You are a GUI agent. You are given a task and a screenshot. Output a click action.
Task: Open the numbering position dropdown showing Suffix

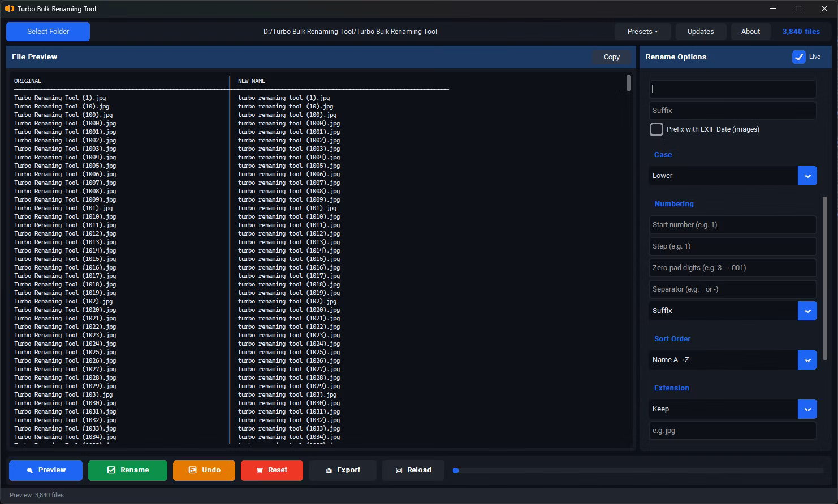pos(732,311)
